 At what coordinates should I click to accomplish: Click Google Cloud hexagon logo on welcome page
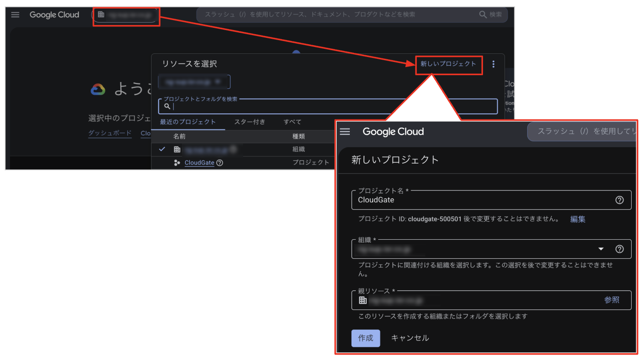(98, 89)
